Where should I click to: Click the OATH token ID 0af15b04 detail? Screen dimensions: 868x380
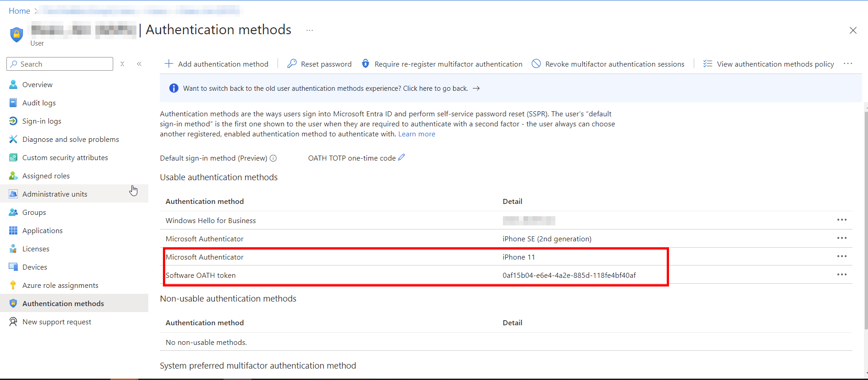tap(569, 275)
